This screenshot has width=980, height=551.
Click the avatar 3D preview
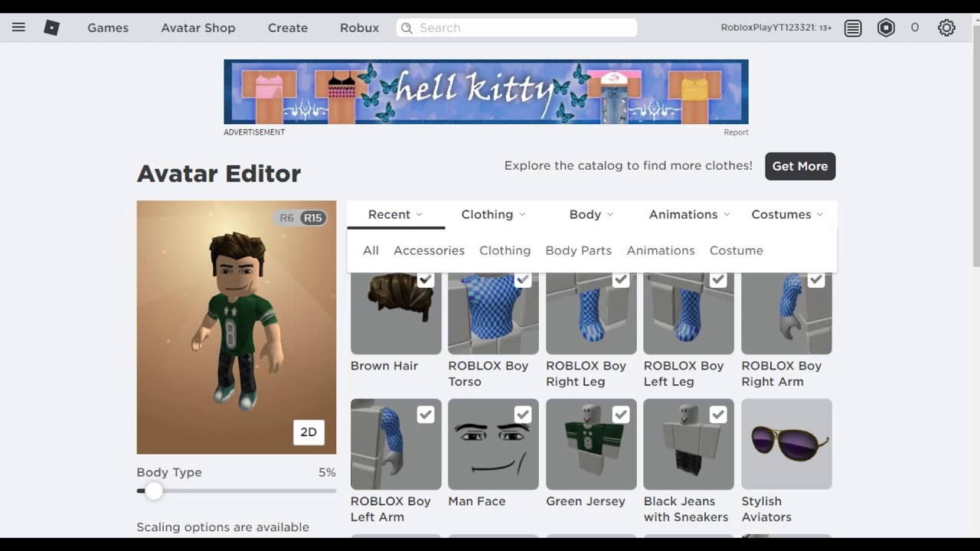[237, 328]
